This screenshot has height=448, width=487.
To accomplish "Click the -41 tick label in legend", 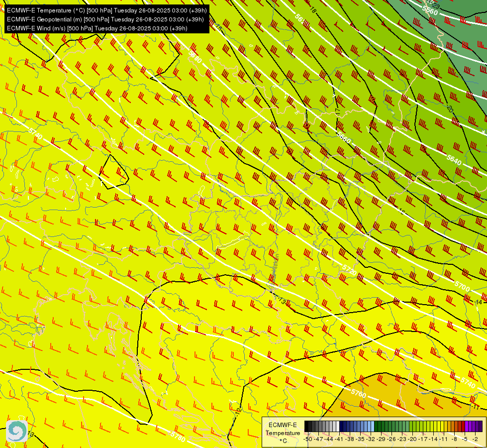I will tap(339, 439).
